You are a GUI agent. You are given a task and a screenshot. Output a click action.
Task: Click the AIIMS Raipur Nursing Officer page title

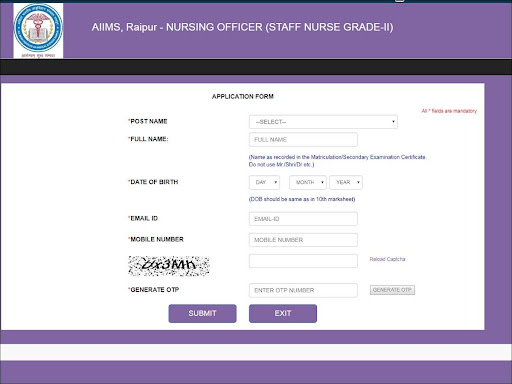coord(242,27)
